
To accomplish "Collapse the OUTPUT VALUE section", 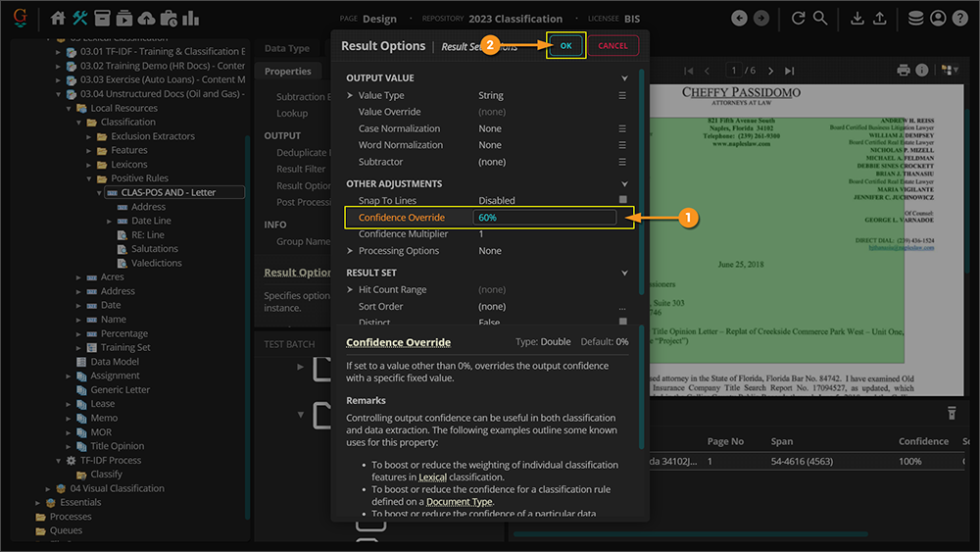I will click(x=624, y=78).
